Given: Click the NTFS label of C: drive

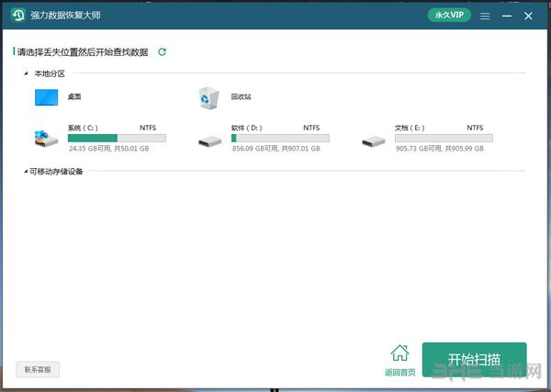Looking at the screenshot, I should pyautogui.click(x=148, y=128).
